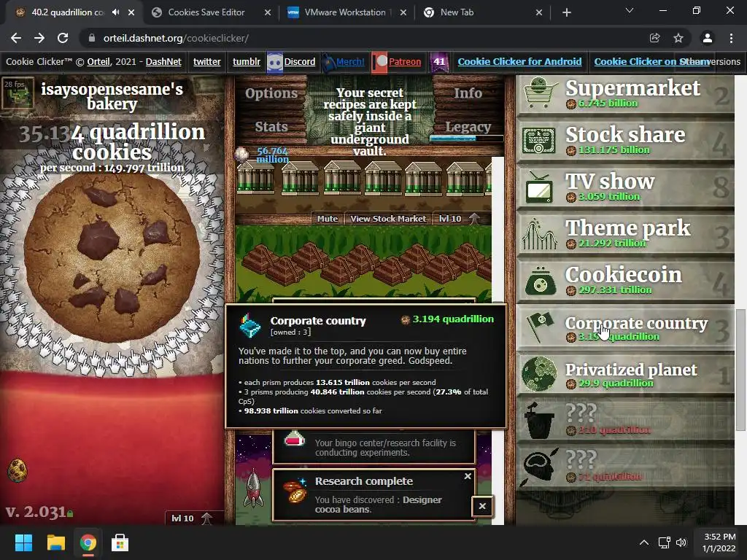
Task: Buy a Cookiecoin building
Action: [624, 281]
